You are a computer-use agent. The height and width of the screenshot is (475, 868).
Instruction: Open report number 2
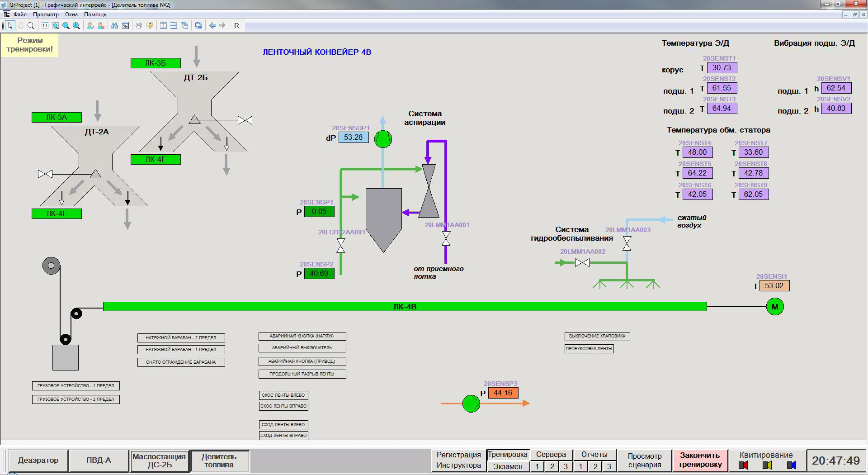(595, 466)
